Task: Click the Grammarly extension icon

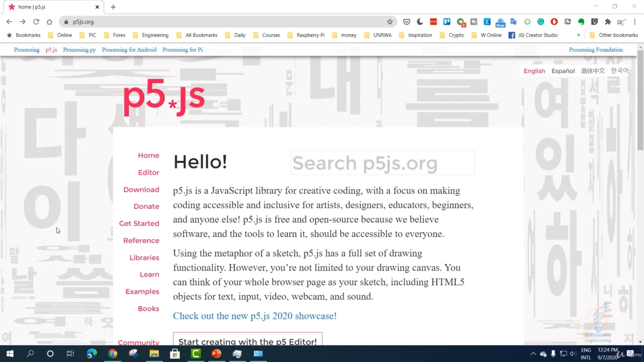Action: pos(541,22)
